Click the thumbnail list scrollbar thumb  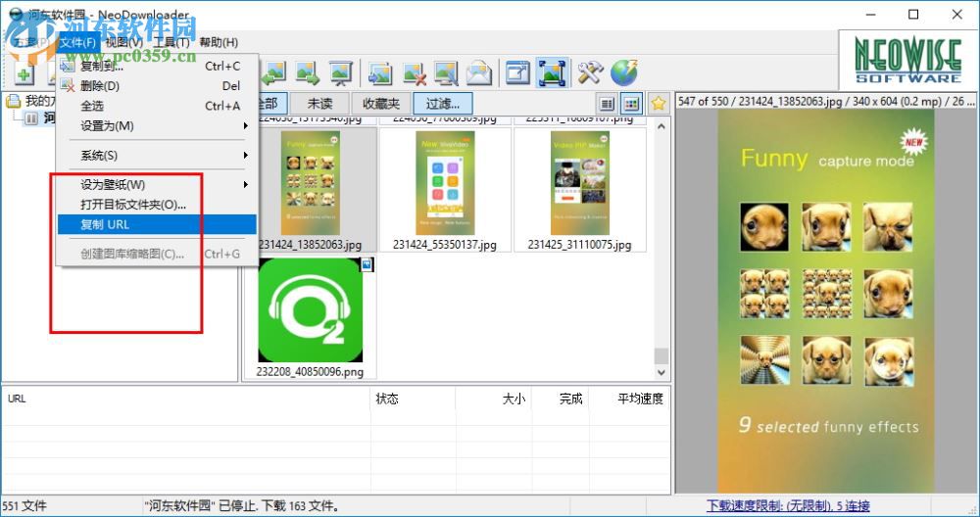click(661, 356)
